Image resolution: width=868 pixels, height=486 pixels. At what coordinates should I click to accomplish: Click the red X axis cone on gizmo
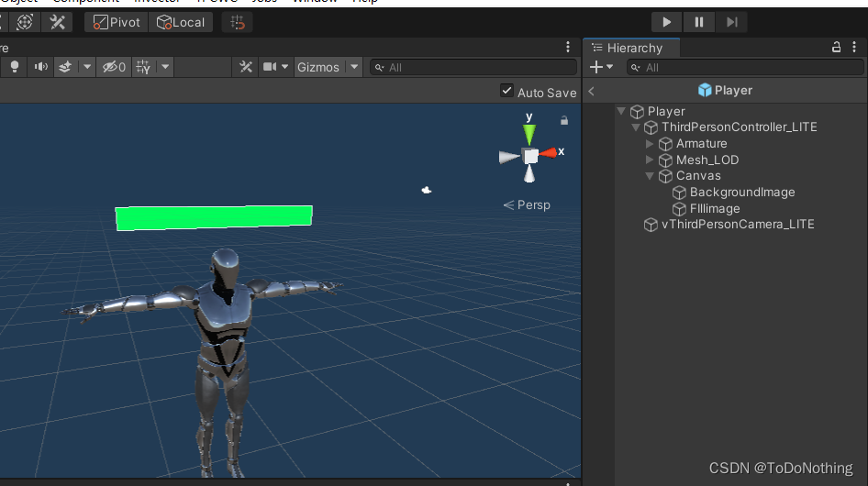[548, 153]
